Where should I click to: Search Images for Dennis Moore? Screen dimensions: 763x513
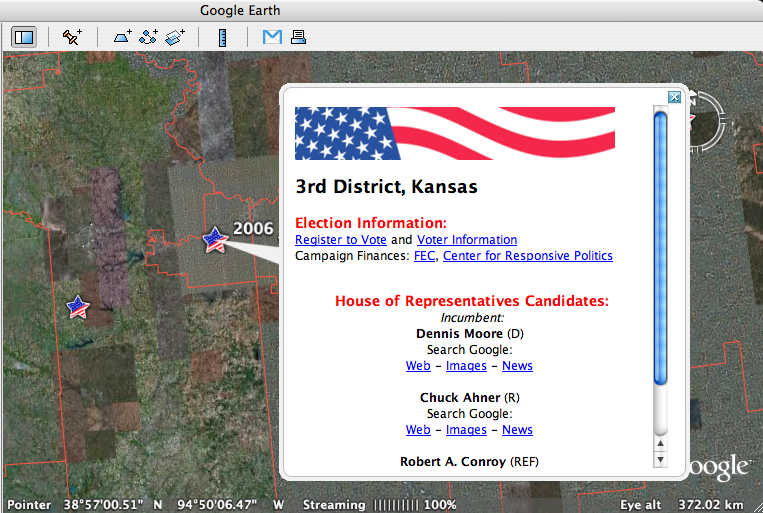click(466, 366)
